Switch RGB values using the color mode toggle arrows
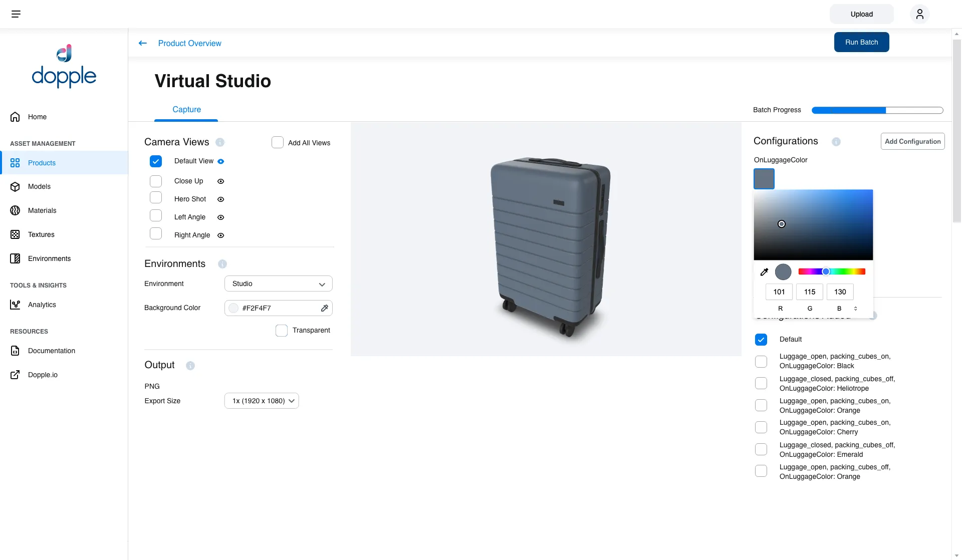 click(855, 309)
